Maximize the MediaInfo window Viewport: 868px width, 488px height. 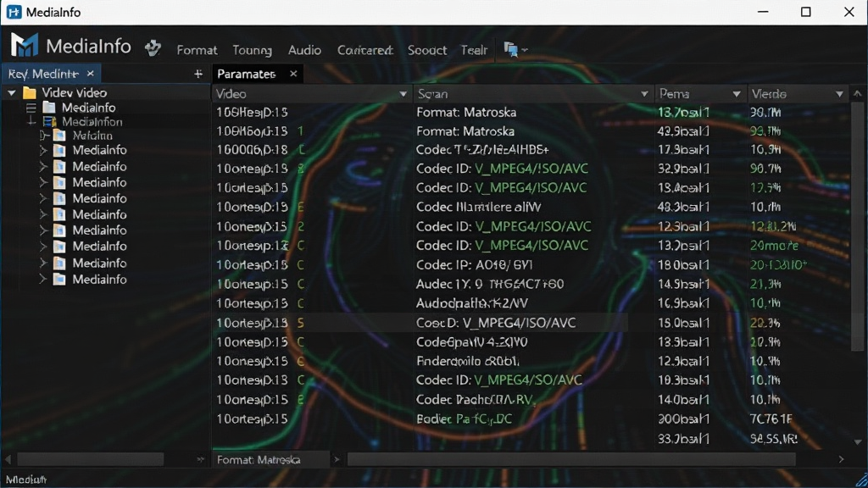[x=806, y=12]
